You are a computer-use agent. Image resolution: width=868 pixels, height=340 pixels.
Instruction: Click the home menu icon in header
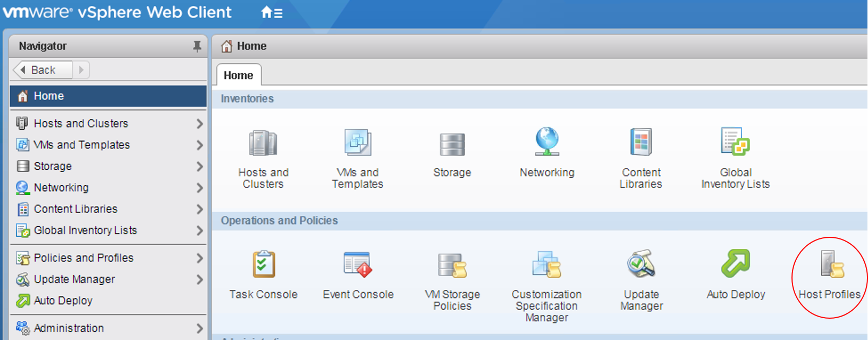pos(272,12)
